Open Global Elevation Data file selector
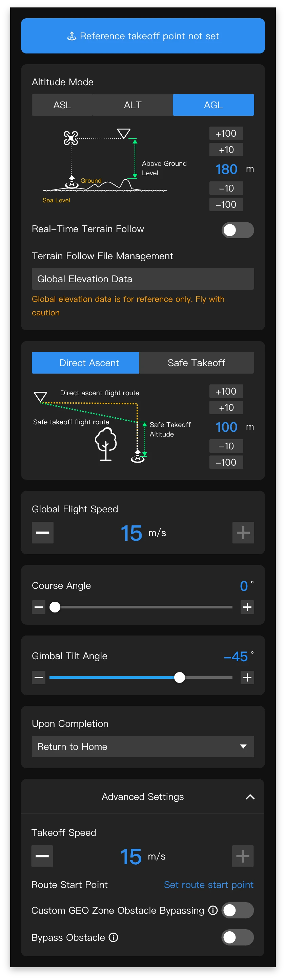This screenshot has height=980, width=286. (x=143, y=279)
